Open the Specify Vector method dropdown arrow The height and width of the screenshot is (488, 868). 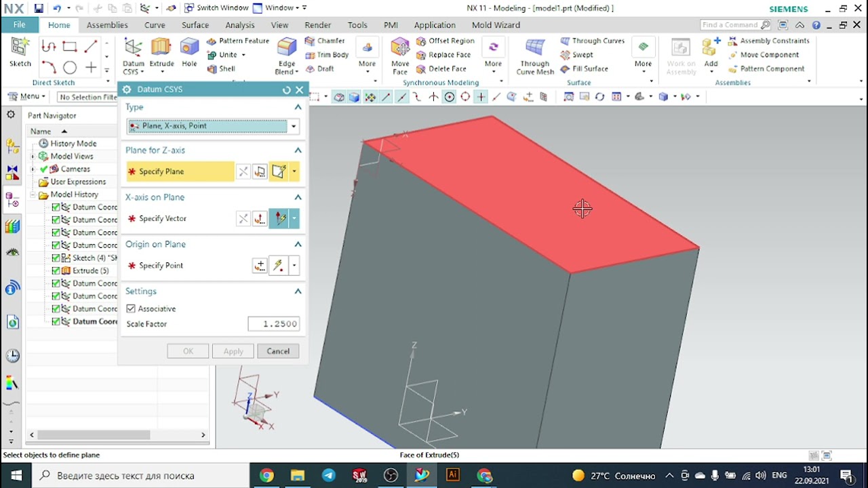[294, 218]
